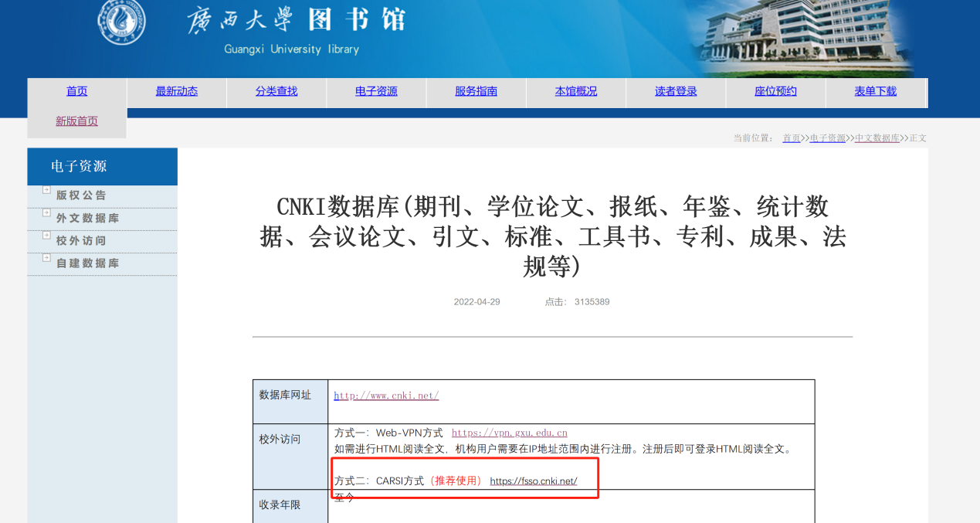Select 电子资源 in the top navigation

coord(376,91)
